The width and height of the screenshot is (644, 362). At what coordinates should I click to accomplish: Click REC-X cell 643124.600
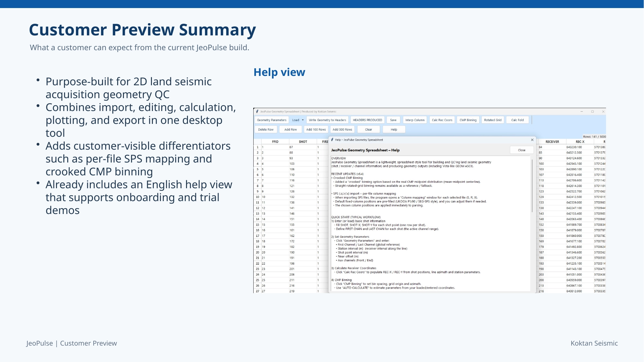(580, 158)
